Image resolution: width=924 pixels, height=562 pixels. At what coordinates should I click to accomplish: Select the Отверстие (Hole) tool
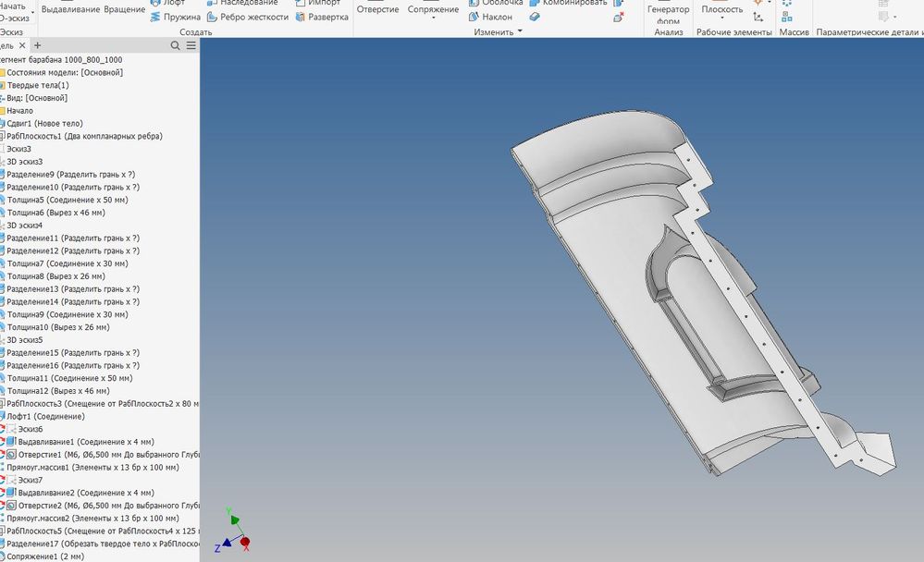click(x=379, y=9)
